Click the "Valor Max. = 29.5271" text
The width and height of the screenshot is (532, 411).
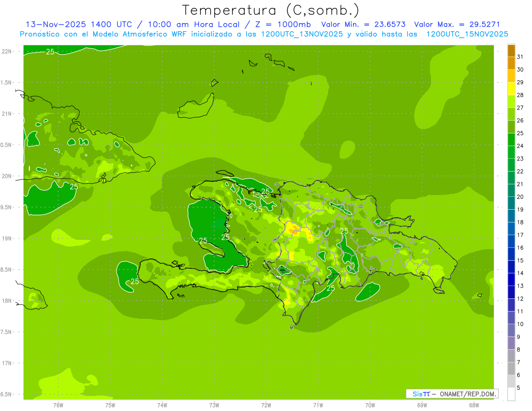[457, 24]
